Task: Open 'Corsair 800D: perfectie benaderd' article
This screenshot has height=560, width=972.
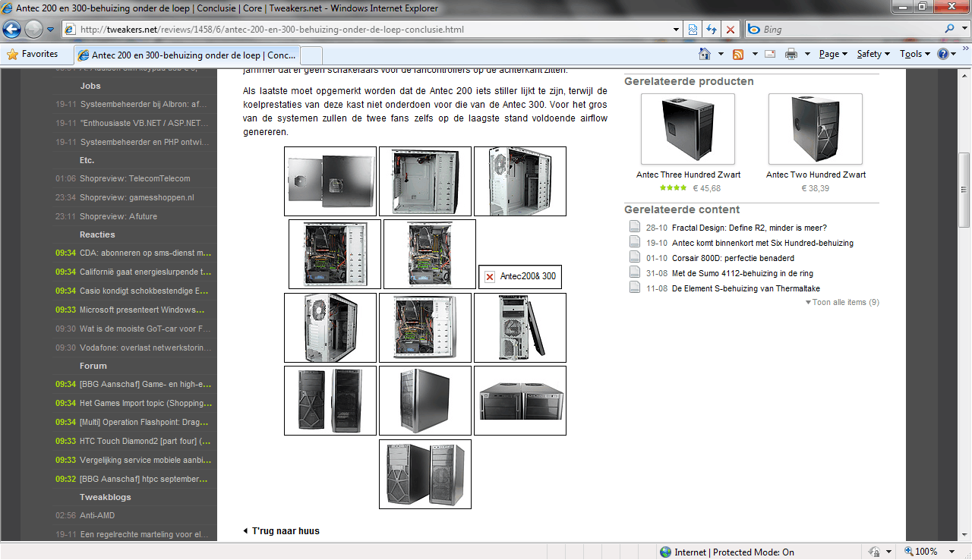Action: point(733,258)
